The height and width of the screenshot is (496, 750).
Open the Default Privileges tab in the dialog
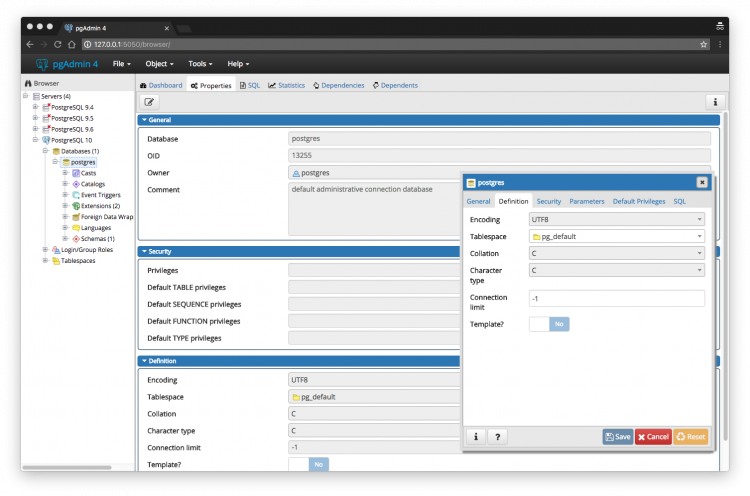[639, 201]
